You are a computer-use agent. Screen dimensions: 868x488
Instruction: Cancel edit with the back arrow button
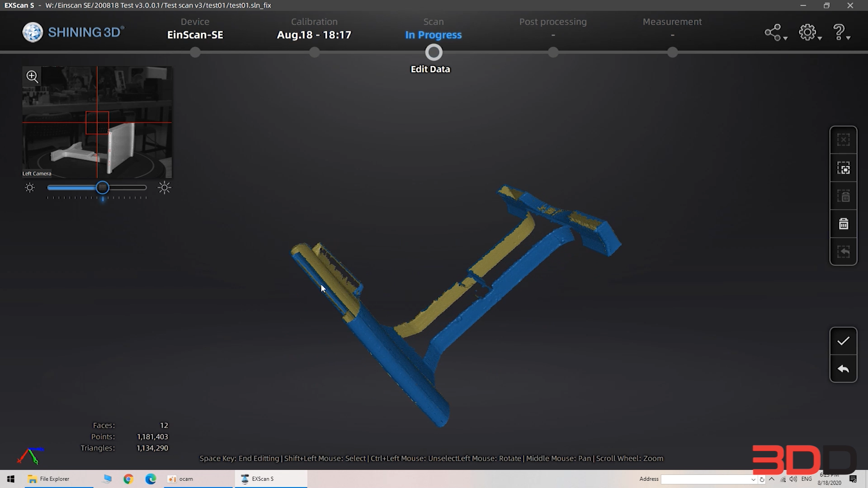[x=843, y=369]
